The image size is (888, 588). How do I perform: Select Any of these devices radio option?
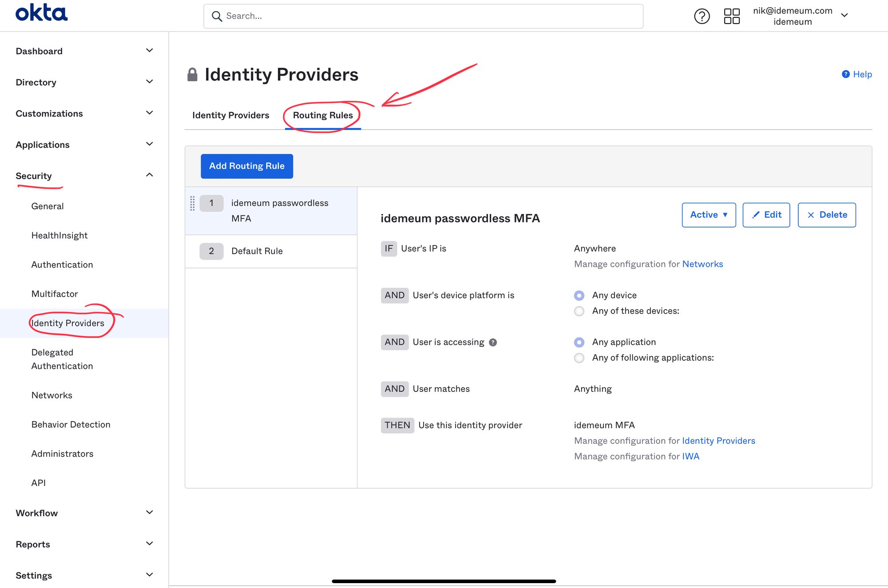(579, 311)
